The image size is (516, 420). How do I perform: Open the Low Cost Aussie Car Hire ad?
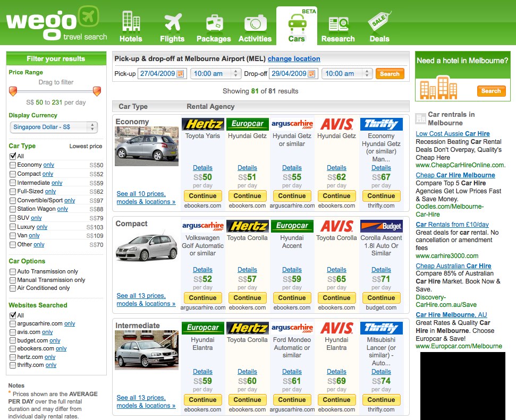coord(453,133)
